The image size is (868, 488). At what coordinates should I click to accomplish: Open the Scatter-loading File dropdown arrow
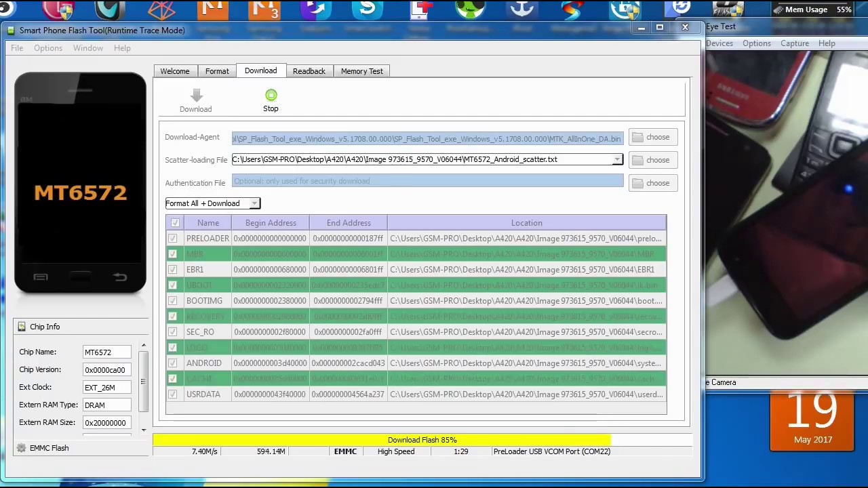pos(617,160)
